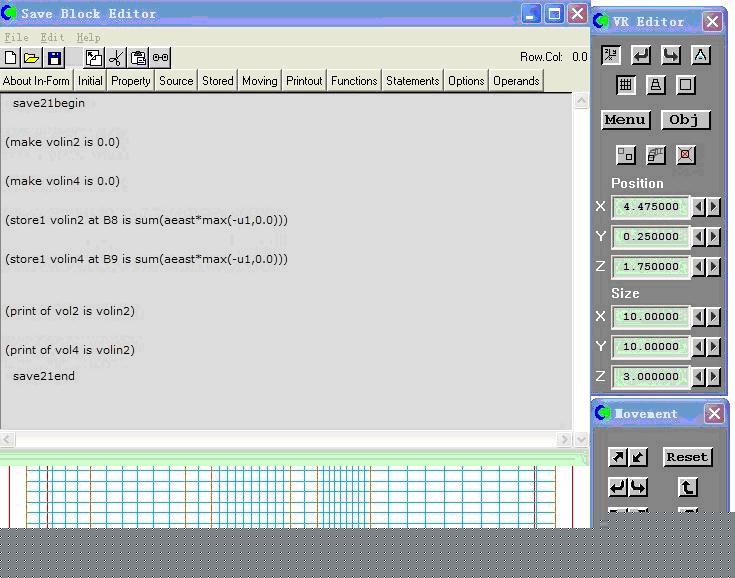Click the Position X field showing 4.475000
Viewport: 735px width, 578px height.
click(651, 207)
